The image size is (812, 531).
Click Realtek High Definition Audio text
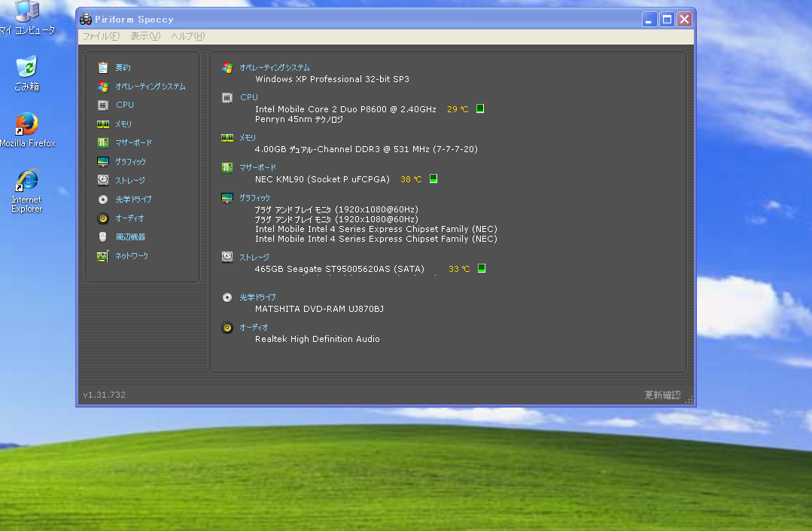pyautogui.click(x=317, y=339)
